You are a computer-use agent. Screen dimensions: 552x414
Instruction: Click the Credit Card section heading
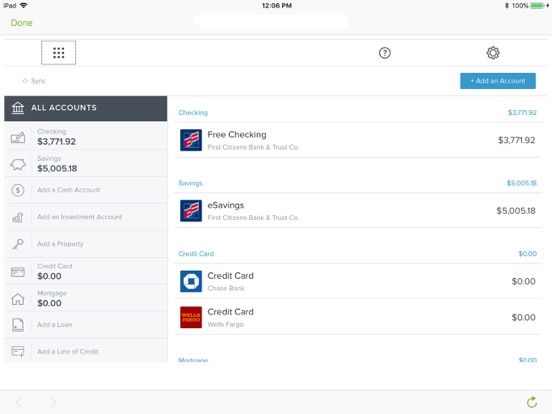[196, 254]
